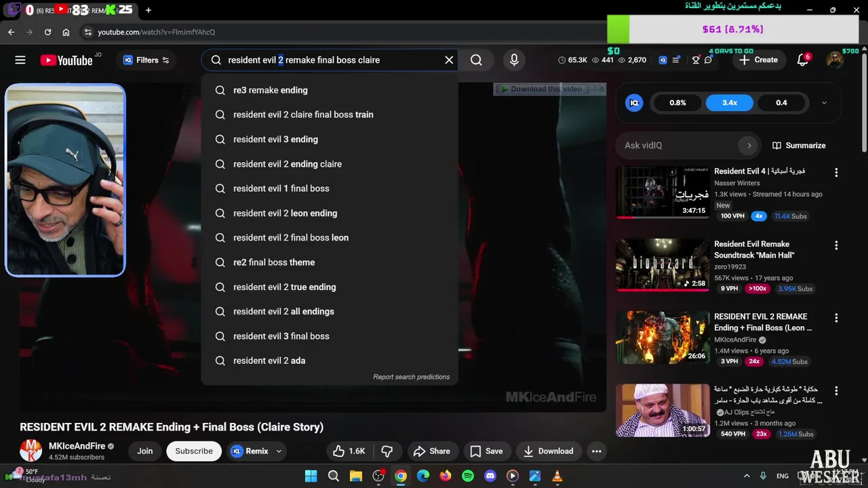Viewport: 868px width, 488px height.
Task: Choose suggestion 'resident evil 2 all endings'
Action: pyautogui.click(x=330, y=312)
